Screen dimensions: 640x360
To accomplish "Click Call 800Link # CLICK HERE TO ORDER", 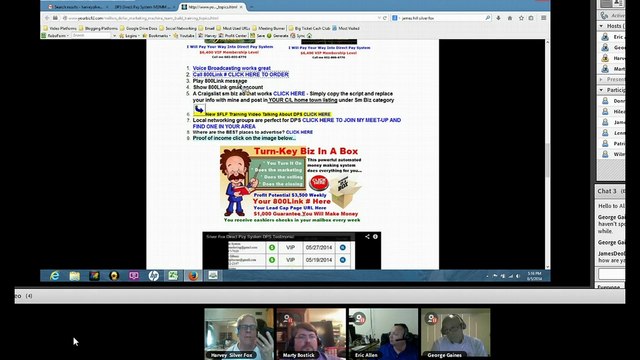I will point(240,75).
